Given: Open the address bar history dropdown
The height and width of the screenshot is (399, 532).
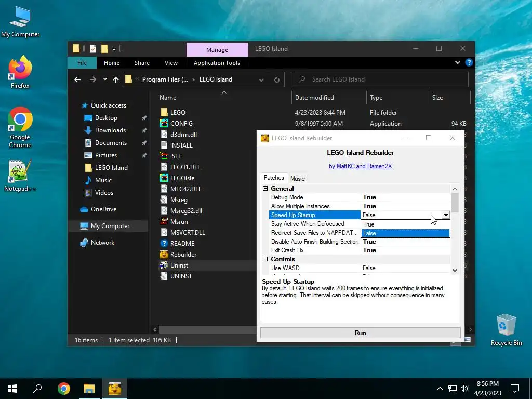Looking at the screenshot, I should pos(261,79).
